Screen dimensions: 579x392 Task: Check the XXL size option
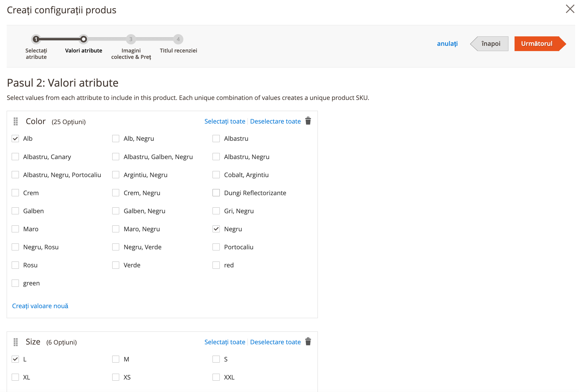pyautogui.click(x=216, y=377)
